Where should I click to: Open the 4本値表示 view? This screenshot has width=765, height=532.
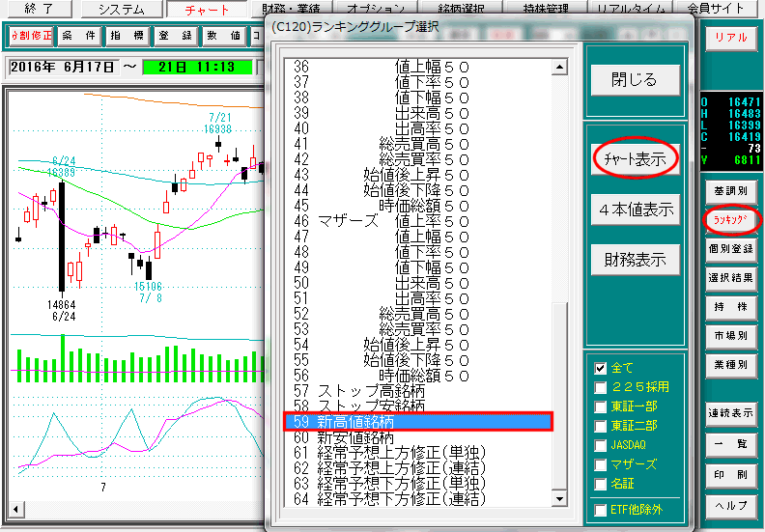tap(635, 209)
